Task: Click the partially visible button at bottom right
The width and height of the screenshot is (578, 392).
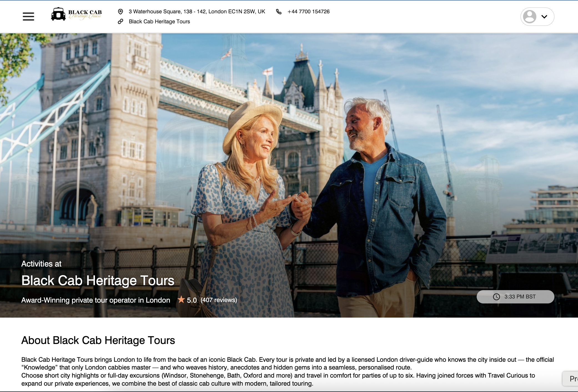Action: click(572, 379)
